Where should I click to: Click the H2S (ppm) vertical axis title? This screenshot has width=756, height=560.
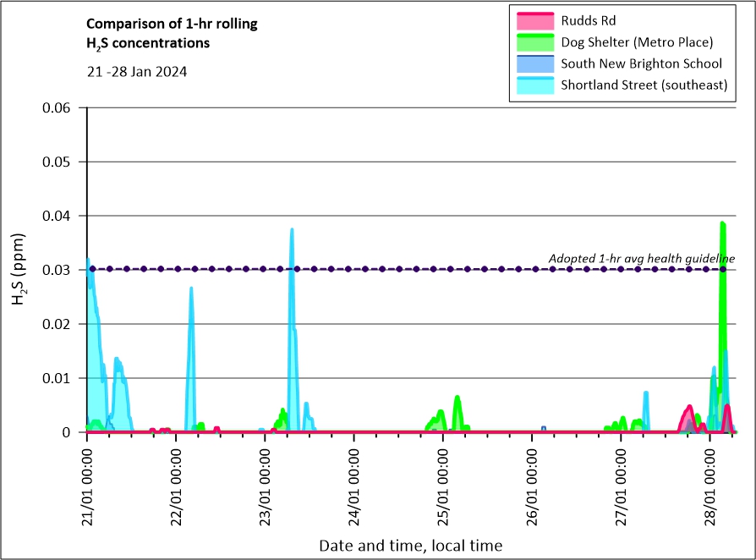point(19,270)
